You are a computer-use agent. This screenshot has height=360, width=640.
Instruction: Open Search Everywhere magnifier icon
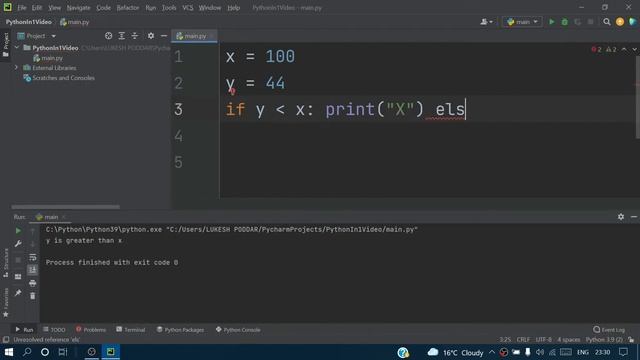tap(607, 22)
